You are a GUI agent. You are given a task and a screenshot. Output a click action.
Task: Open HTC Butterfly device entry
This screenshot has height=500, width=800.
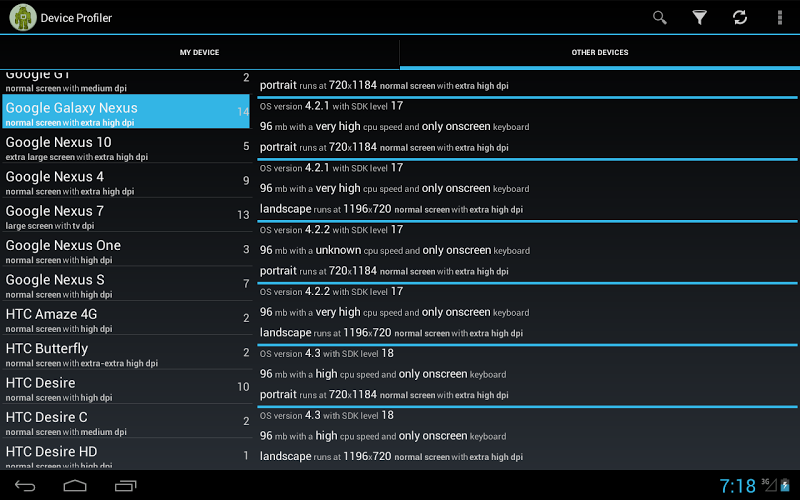[125, 354]
